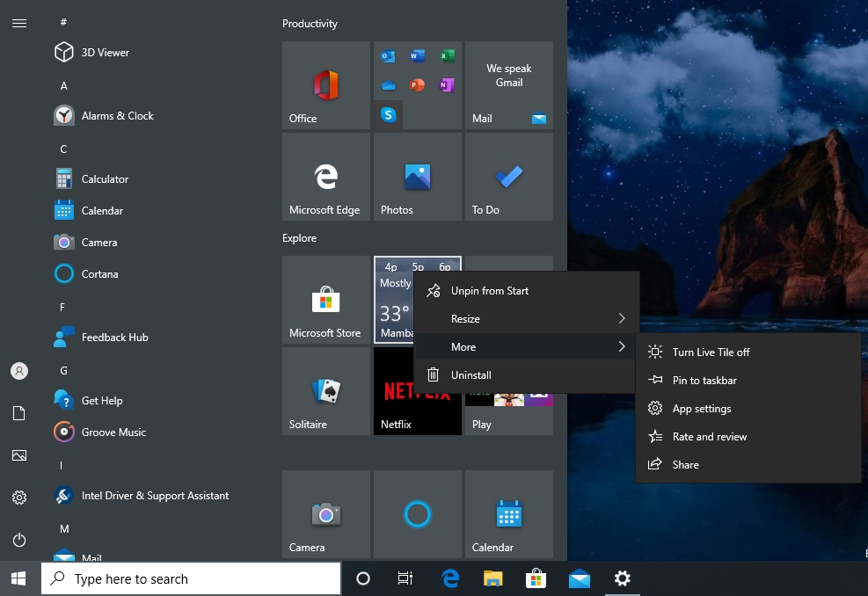The image size is (868, 596).
Task: Open the Office tile
Action: click(325, 85)
